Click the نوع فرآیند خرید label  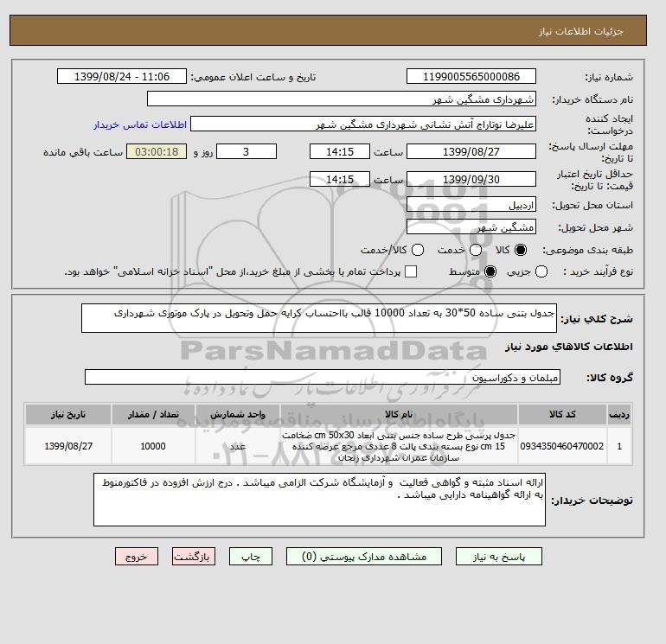click(x=598, y=271)
